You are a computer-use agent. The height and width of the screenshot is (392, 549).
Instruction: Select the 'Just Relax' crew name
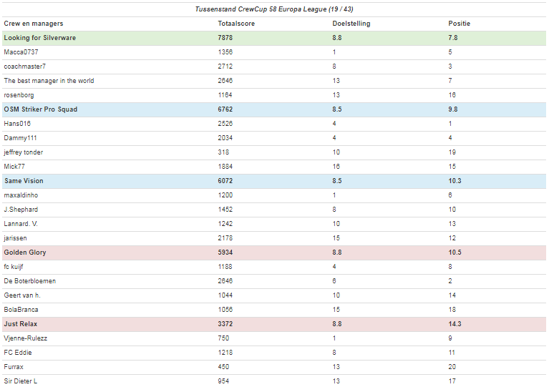(x=21, y=324)
